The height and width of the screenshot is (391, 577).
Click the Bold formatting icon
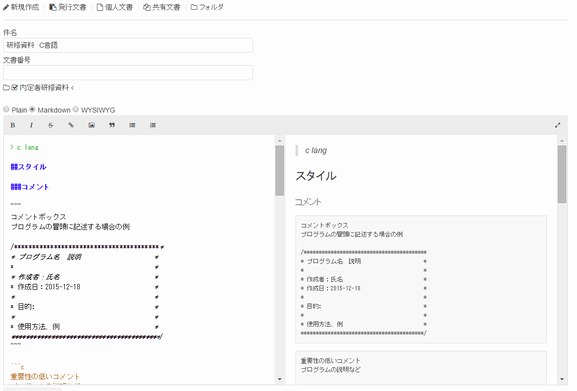(x=13, y=125)
